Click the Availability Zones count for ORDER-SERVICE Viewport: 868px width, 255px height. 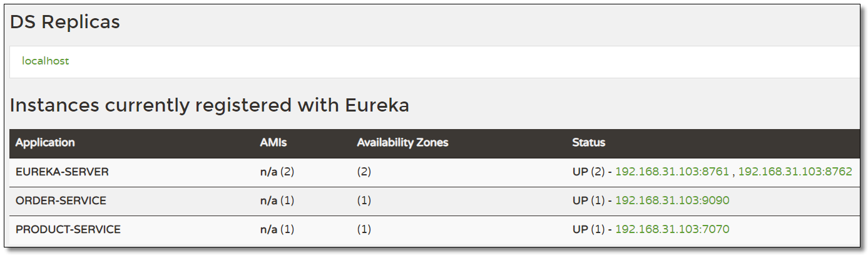[364, 200]
